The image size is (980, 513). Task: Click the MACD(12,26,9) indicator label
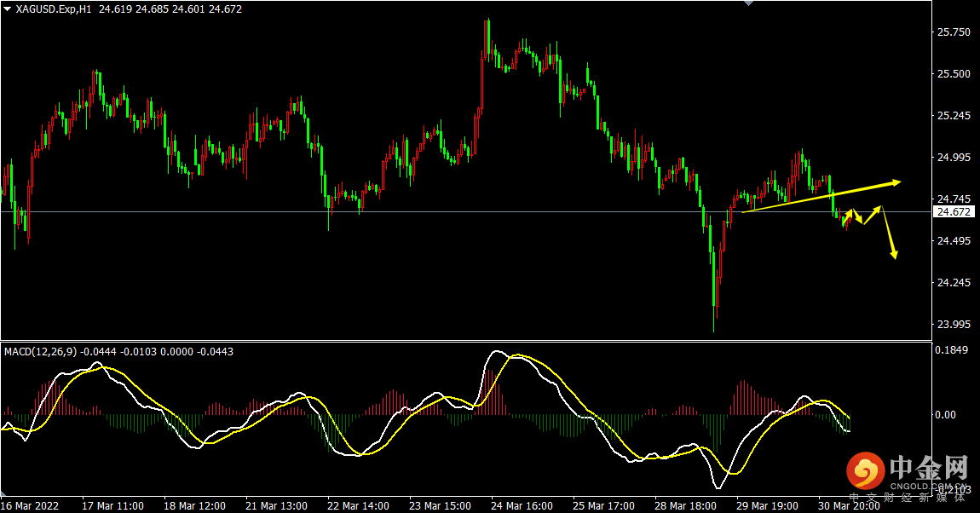pos(41,352)
